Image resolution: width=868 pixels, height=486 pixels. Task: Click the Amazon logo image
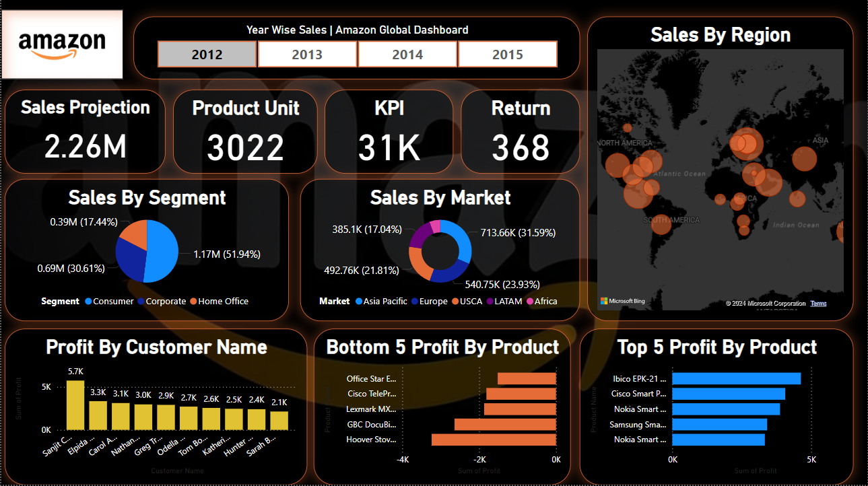tap(62, 44)
